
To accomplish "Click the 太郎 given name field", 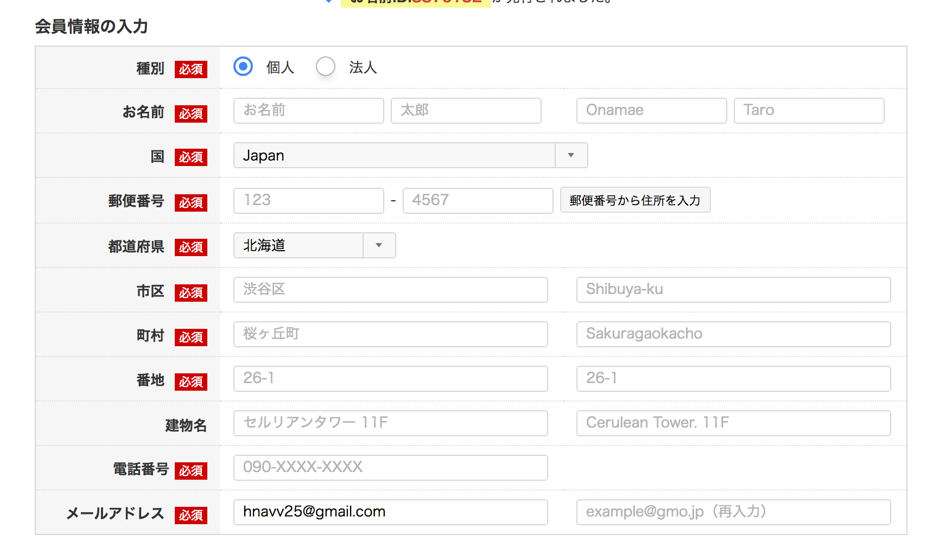I will click(x=466, y=111).
